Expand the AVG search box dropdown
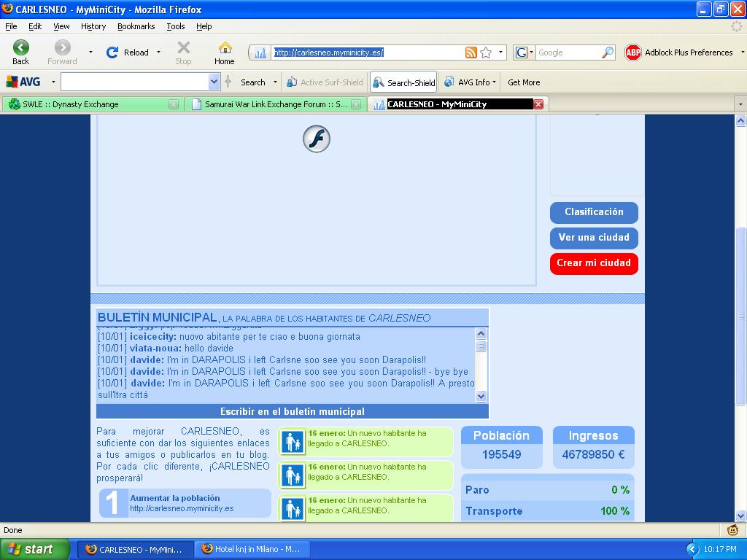747x560 pixels. (214, 82)
